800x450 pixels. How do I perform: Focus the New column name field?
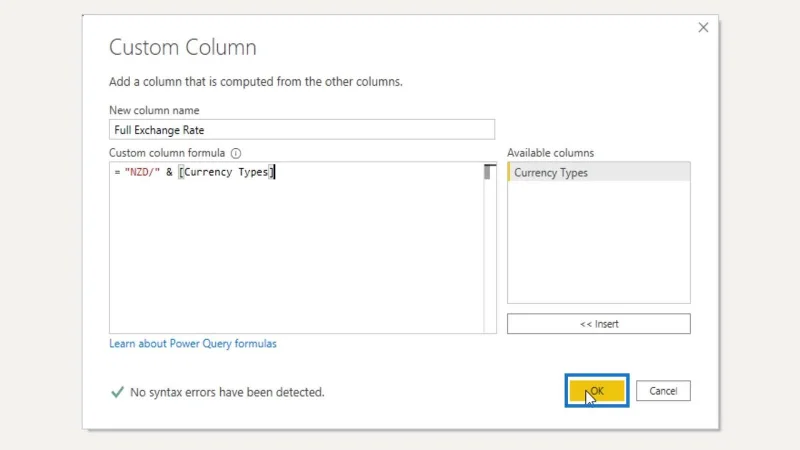tap(302, 130)
